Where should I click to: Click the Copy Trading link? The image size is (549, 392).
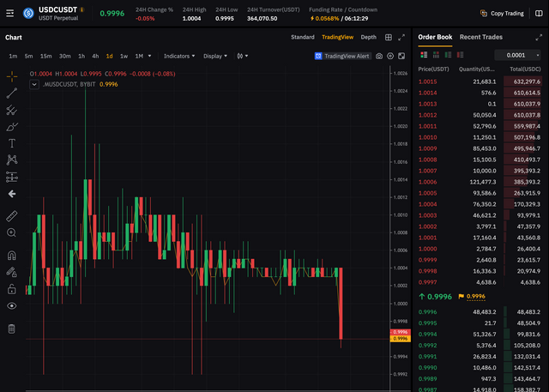coord(507,14)
